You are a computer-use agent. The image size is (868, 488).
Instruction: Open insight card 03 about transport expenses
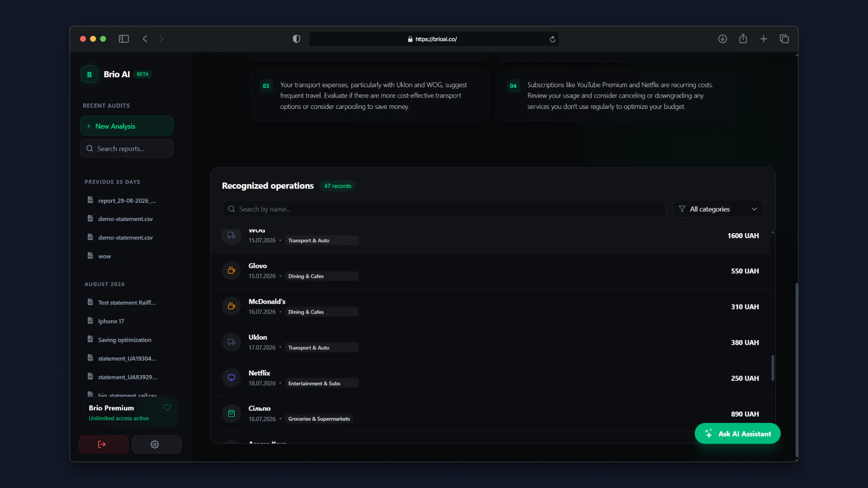[x=370, y=95]
